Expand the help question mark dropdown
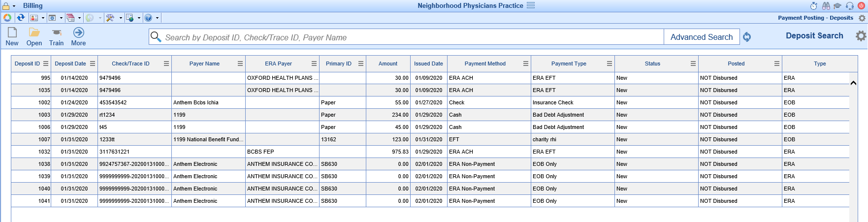The image size is (868, 222). (x=157, y=18)
